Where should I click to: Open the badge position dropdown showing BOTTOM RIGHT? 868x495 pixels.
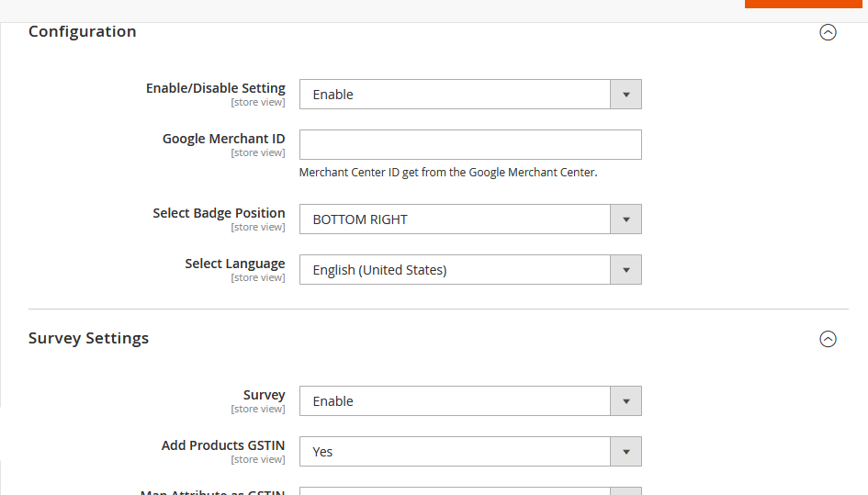455,219
